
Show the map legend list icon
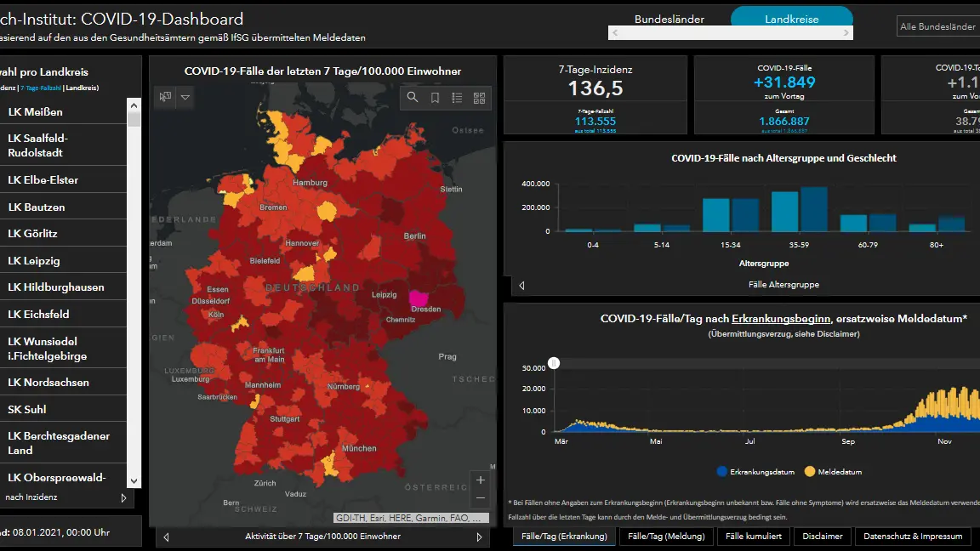point(457,98)
